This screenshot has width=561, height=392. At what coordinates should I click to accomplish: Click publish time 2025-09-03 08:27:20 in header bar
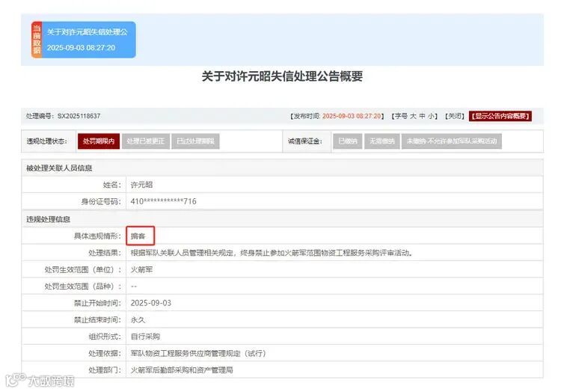[x=352, y=116]
